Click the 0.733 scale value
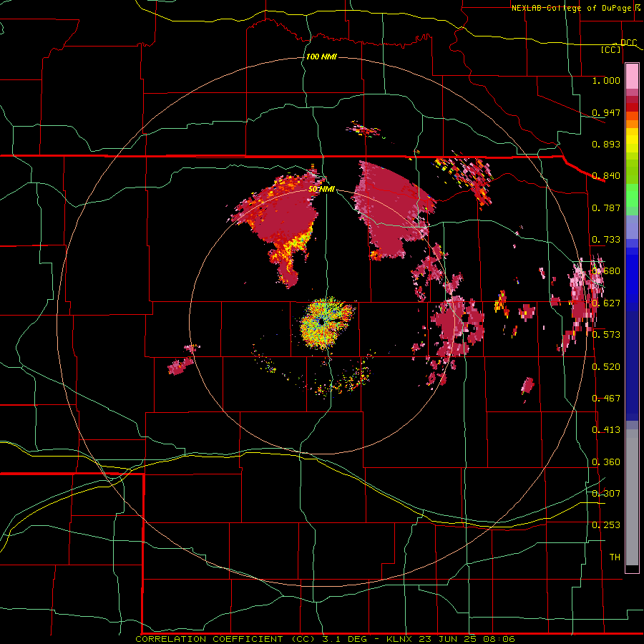Image resolution: width=644 pixels, height=644 pixels. click(606, 240)
